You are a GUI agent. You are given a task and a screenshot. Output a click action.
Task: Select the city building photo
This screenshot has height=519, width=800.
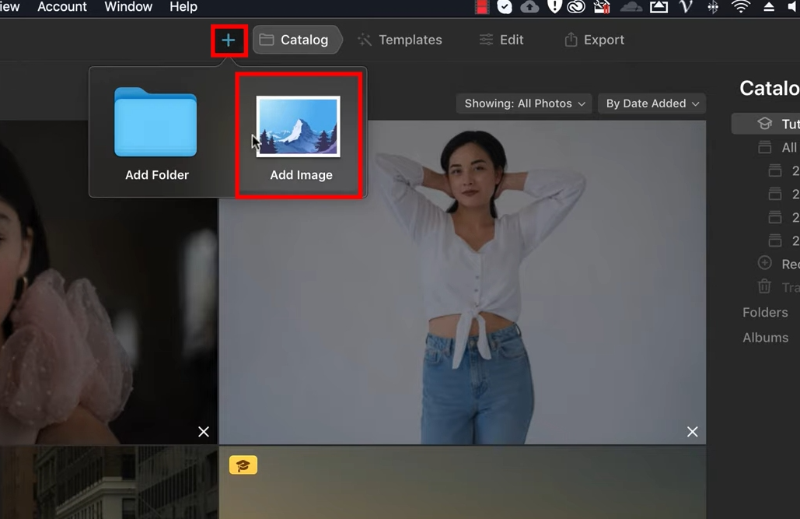click(x=108, y=482)
